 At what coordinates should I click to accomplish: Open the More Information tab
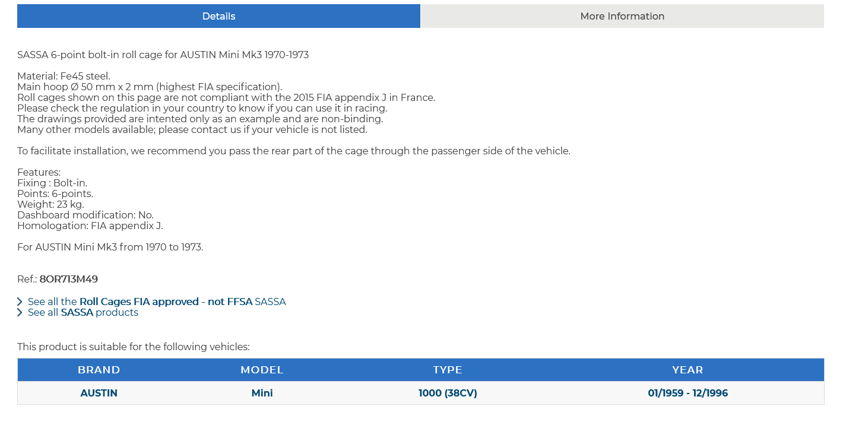(x=622, y=16)
